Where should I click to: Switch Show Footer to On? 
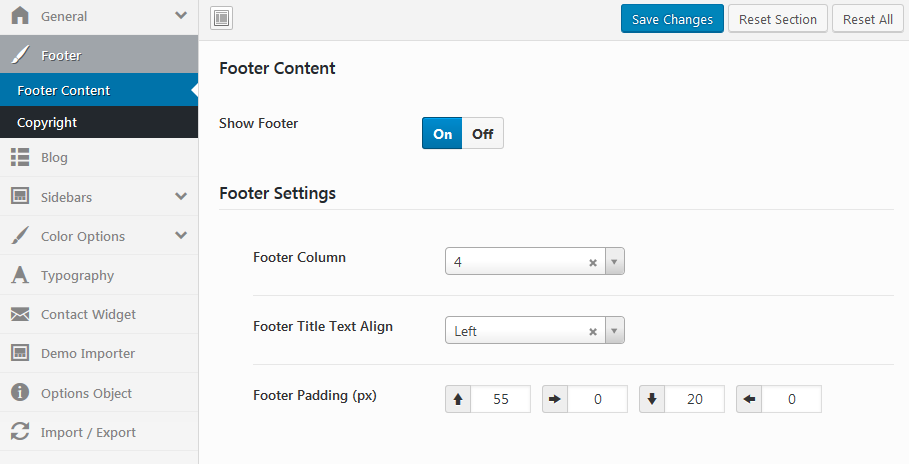pyautogui.click(x=442, y=134)
